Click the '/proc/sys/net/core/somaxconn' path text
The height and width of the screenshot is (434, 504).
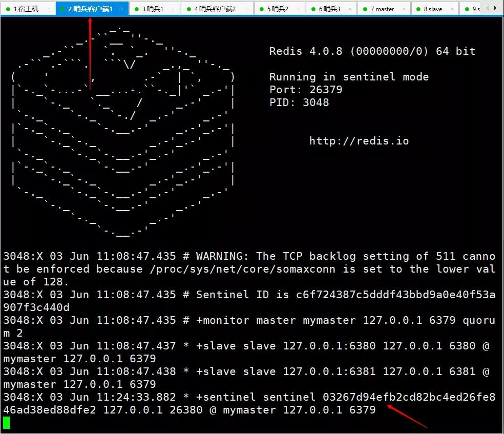pos(242,269)
